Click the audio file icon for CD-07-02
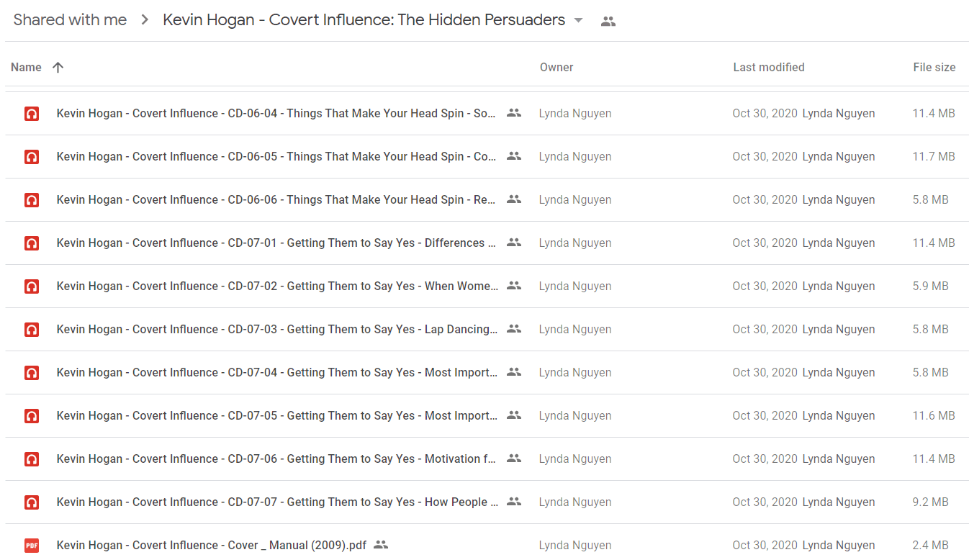969x560 pixels. (31, 286)
